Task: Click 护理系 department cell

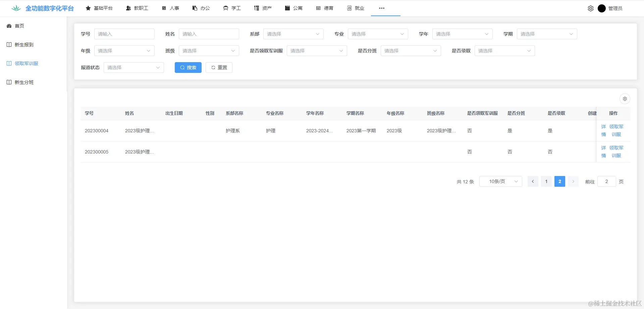Action: (x=233, y=131)
